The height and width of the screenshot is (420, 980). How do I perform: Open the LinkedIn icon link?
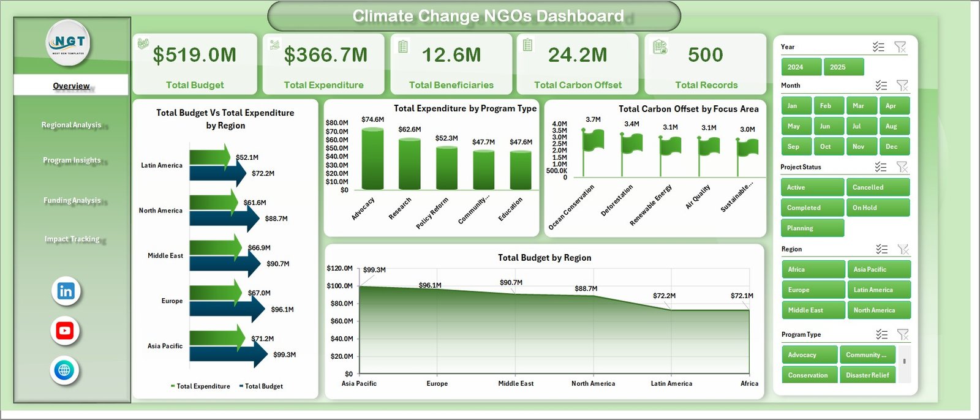[66, 291]
